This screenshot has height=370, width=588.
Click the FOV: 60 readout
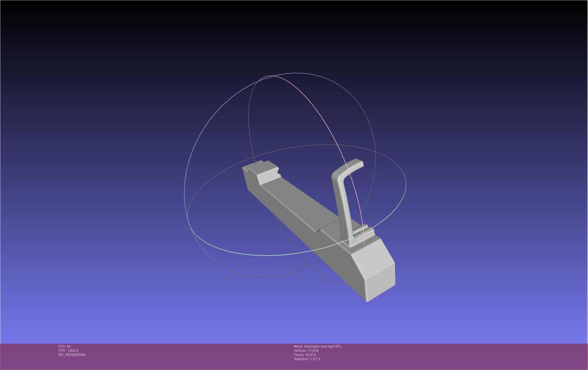(x=65, y=346)
